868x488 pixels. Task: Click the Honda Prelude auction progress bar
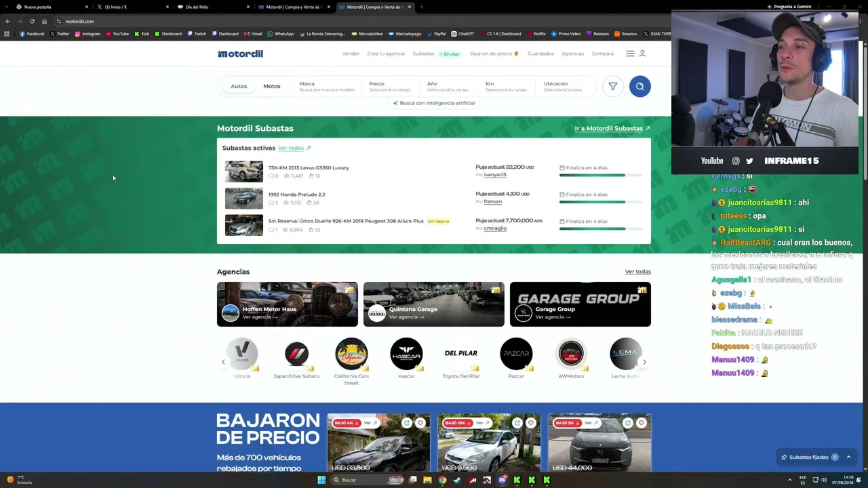point(601,202)
